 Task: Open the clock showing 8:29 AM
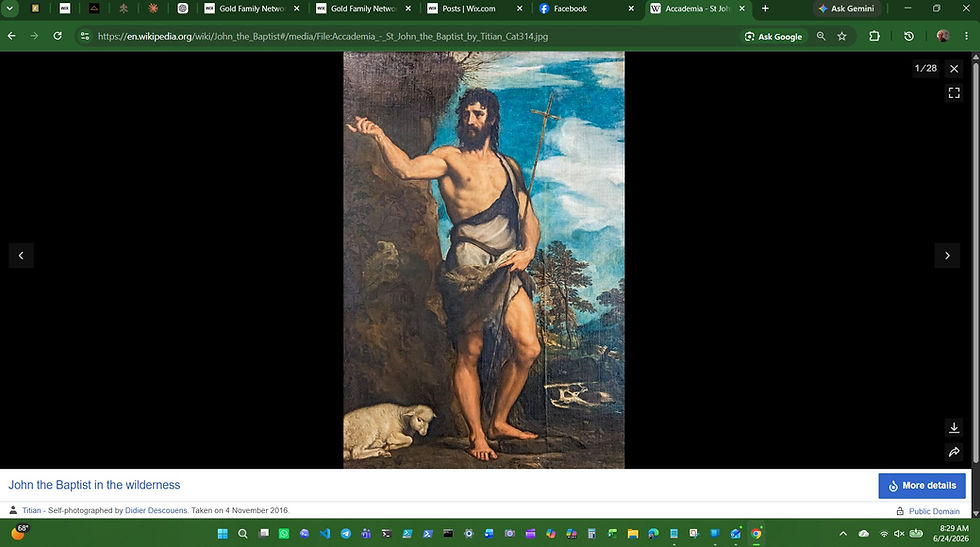pos(950,534)
